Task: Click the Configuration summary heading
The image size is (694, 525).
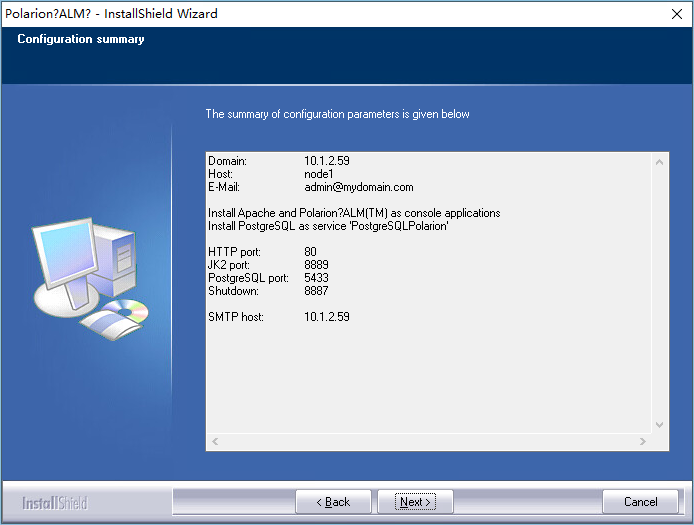Action: [81, 39]
